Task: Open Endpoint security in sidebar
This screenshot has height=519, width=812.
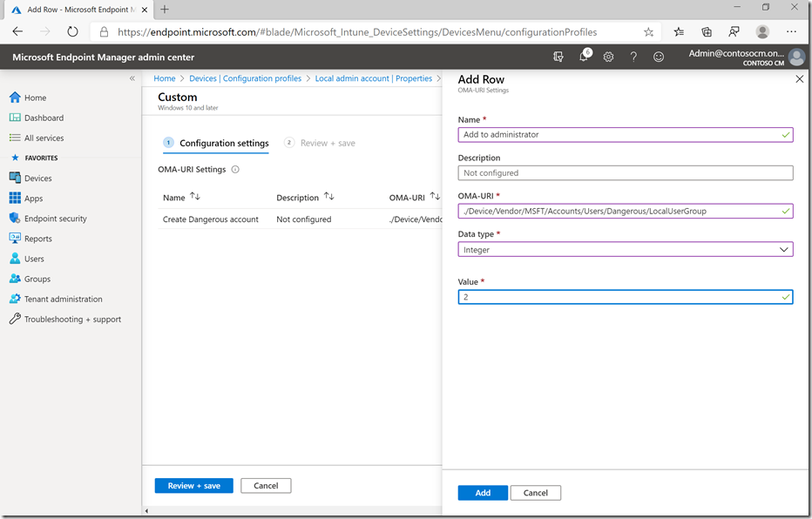Action: pos(55,219)
